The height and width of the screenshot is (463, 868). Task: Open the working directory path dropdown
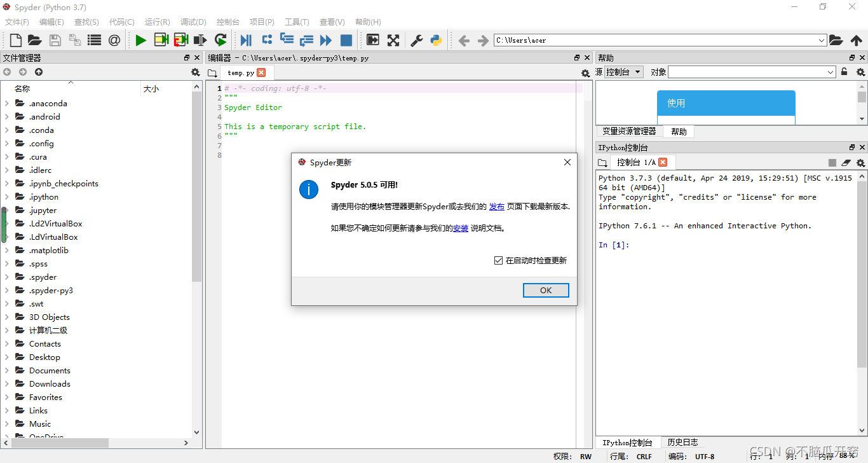(x=822, y=40)
